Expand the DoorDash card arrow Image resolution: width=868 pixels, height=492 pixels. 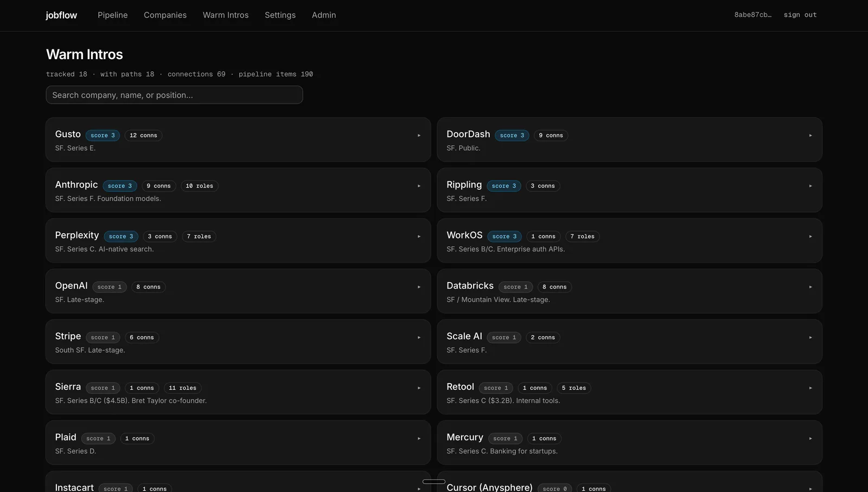pyautogui.click(x=810, y=136)
